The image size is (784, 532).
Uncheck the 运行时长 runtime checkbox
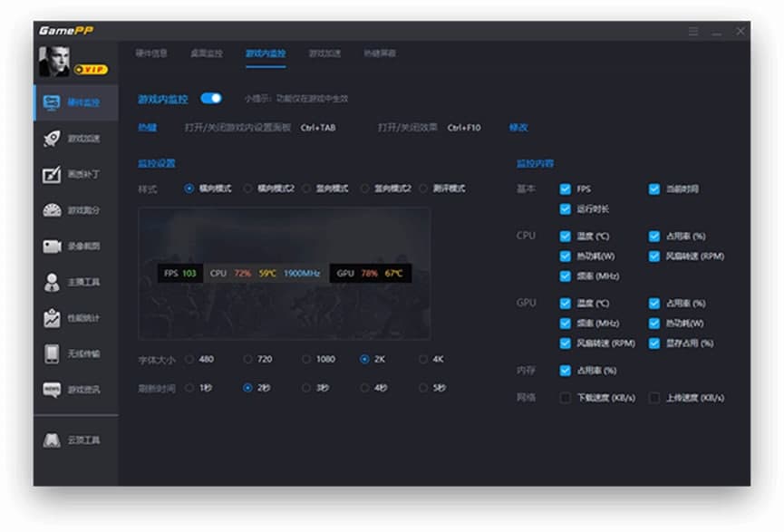565,209
